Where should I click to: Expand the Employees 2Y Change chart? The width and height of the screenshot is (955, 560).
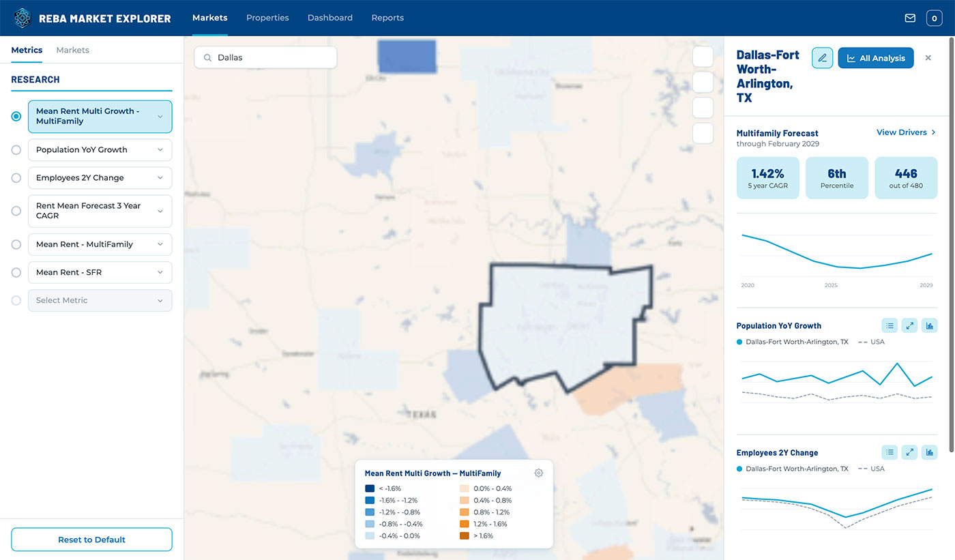click(x=909, y=452)
